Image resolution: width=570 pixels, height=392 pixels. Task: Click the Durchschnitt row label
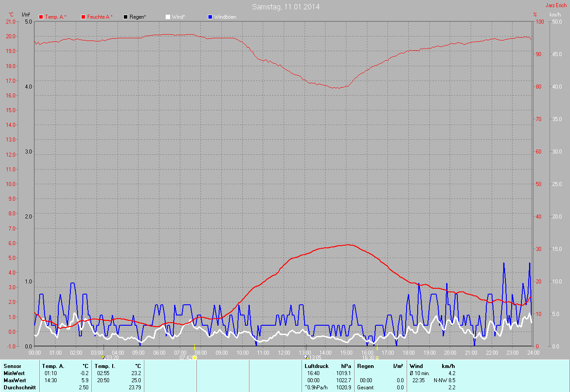pos(20,388)
